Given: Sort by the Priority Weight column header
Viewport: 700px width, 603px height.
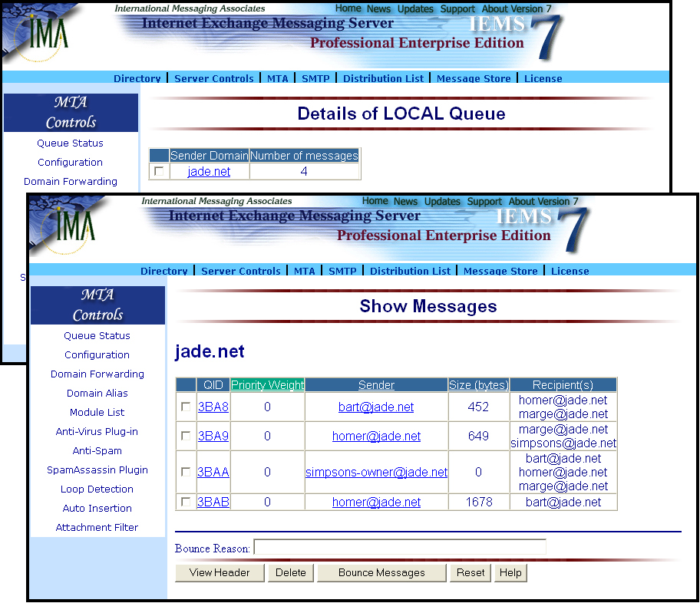Looking at the screenshot, I should (267, 385).
